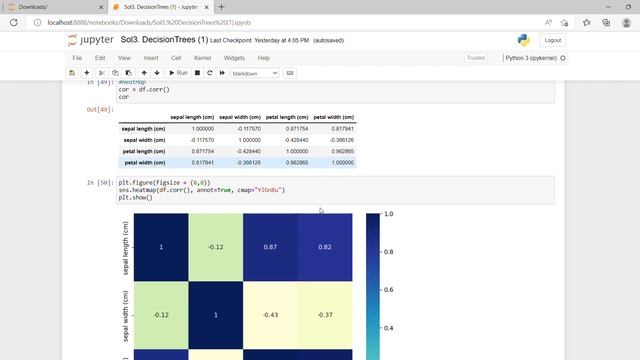640x360 pixels.
Task: Run the selected cell
Action: tap(178, 73)
